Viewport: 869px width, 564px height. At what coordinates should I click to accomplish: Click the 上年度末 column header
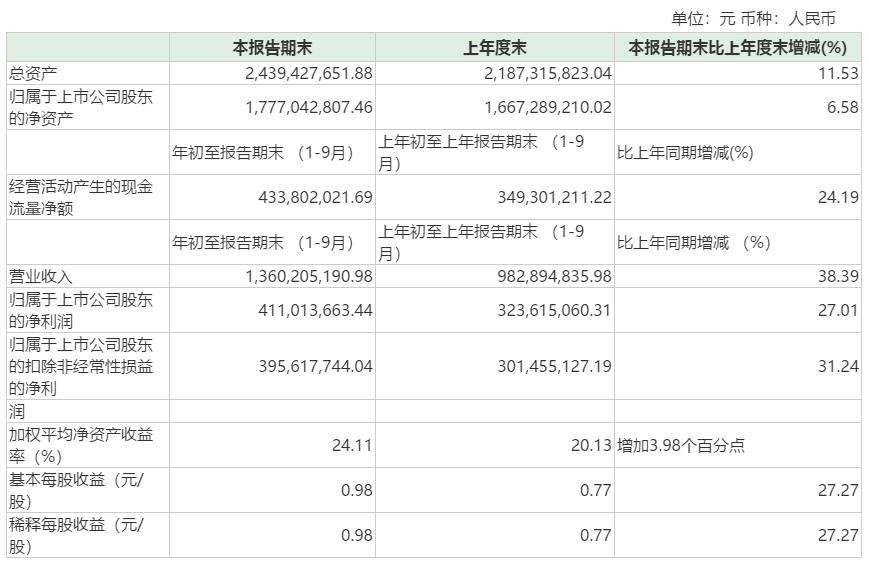[x=494, y=47]
